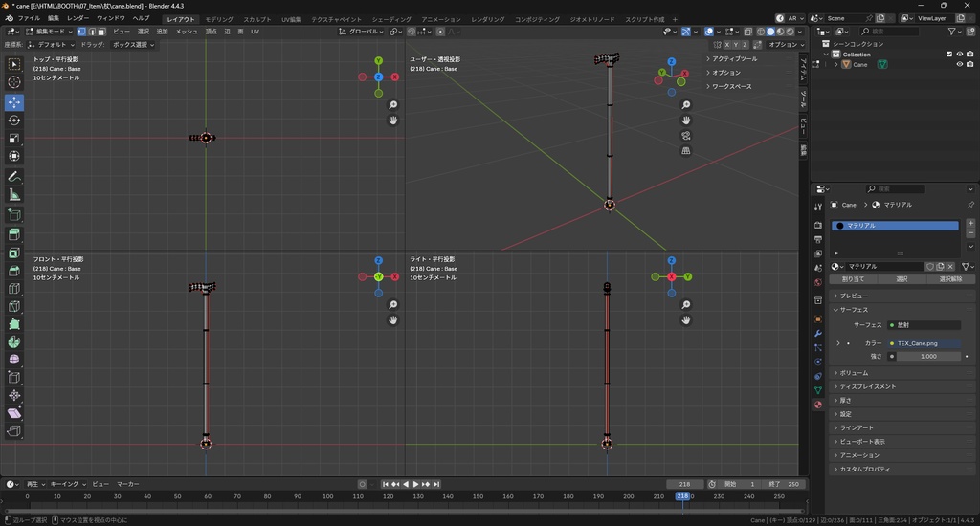
Task: Switch to the Sculpt workspace tab
Action: point(257,19)
